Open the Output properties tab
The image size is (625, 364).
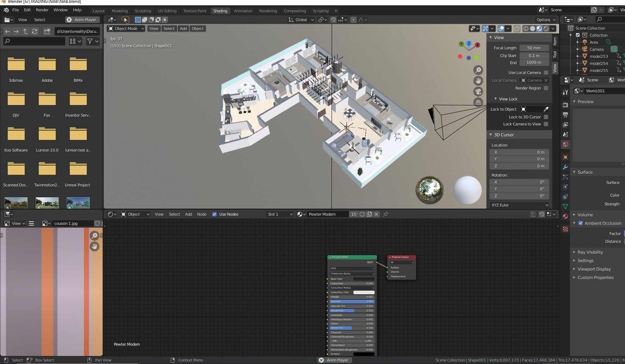point(565,115)
